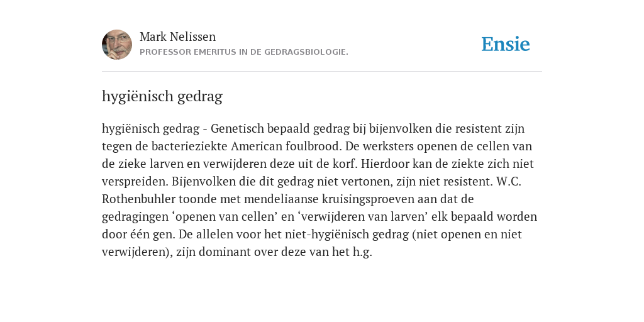
Task: Click 'American foulbrood' in the text
Action: click(287, 146)
